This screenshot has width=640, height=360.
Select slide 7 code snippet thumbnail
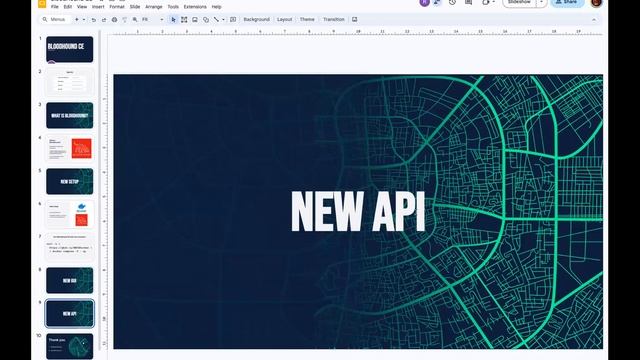[x=69, y=247]
